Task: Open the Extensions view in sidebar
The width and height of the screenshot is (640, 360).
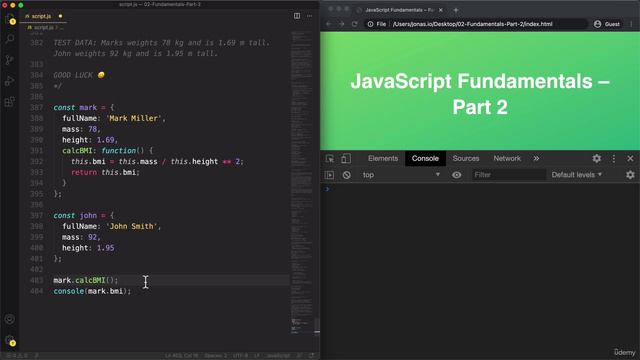Action: tap(10, 101)
